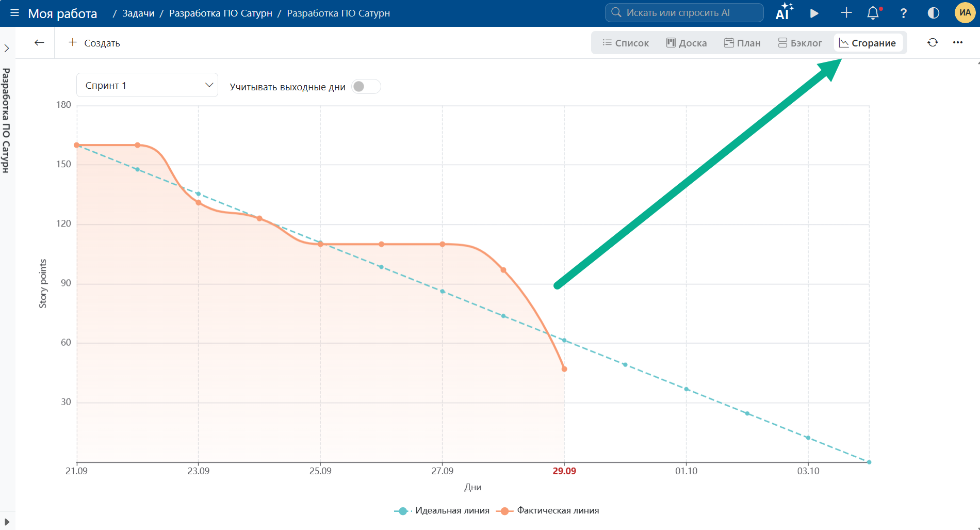The image size is (980, 530).
Task: Open the AI assistant icon
Action: (x=784, y=12)
